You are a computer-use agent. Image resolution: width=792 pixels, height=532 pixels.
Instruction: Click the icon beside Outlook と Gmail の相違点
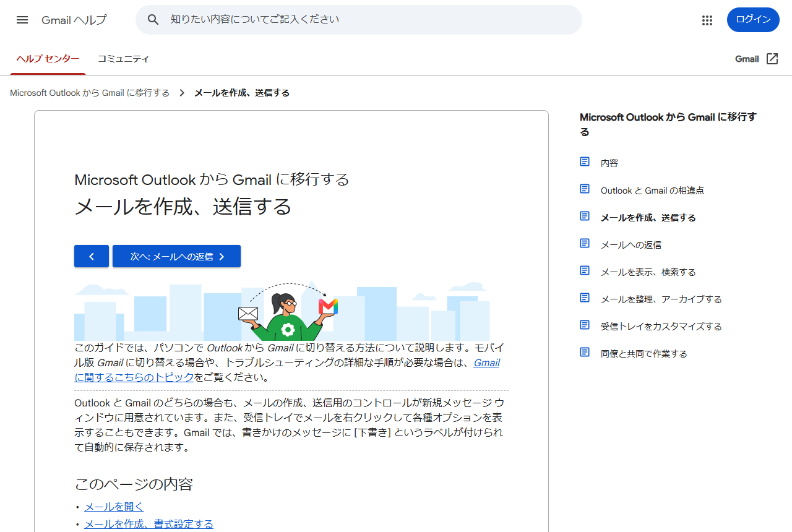pyautogui.click(x=585, y=189)
